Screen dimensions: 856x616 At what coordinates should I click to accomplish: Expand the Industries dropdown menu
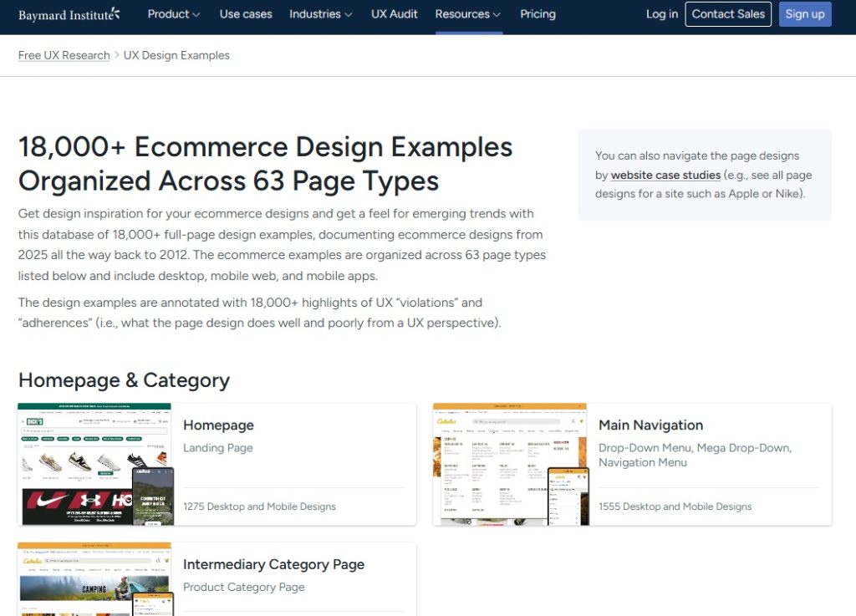coord(320,14)
